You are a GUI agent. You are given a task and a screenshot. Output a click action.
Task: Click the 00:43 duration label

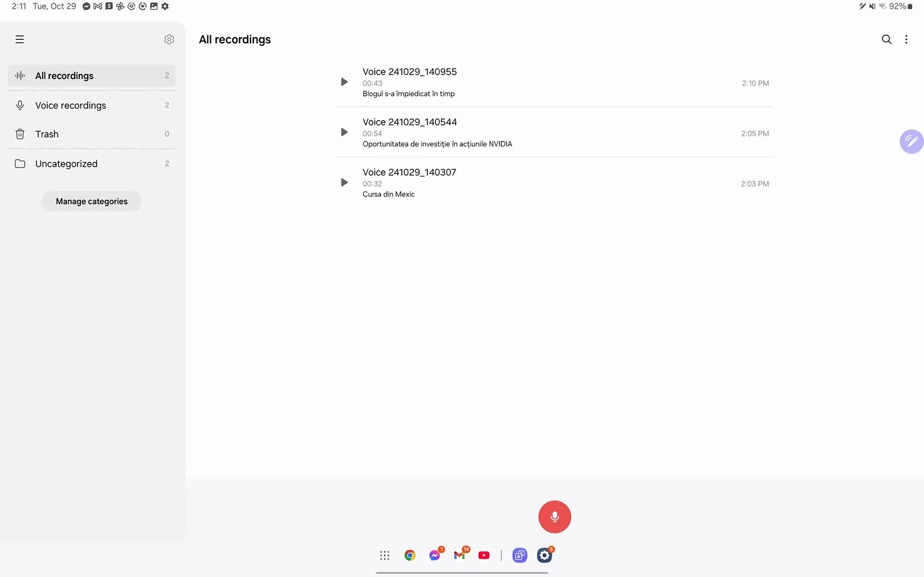pos(372,83)
